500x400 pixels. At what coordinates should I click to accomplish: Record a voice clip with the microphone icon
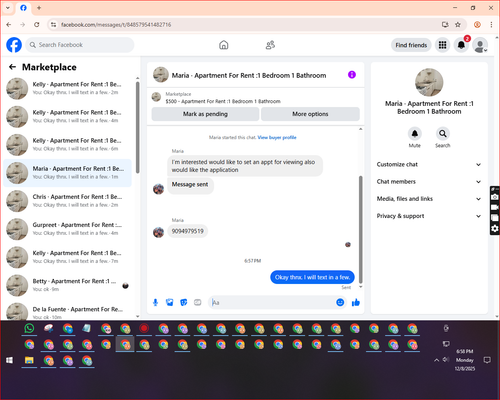(155, 302)
